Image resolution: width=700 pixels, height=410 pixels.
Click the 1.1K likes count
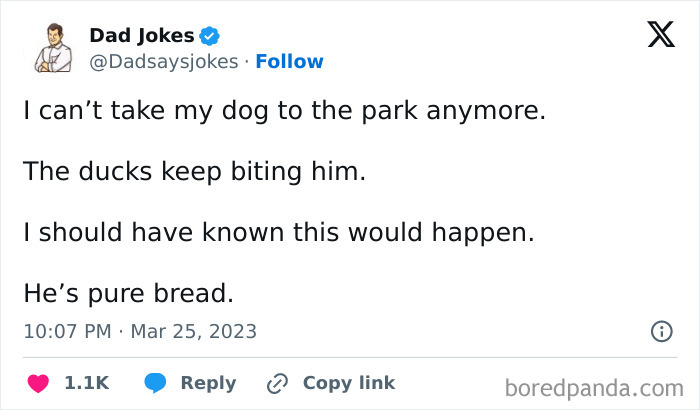pos(87,383)
